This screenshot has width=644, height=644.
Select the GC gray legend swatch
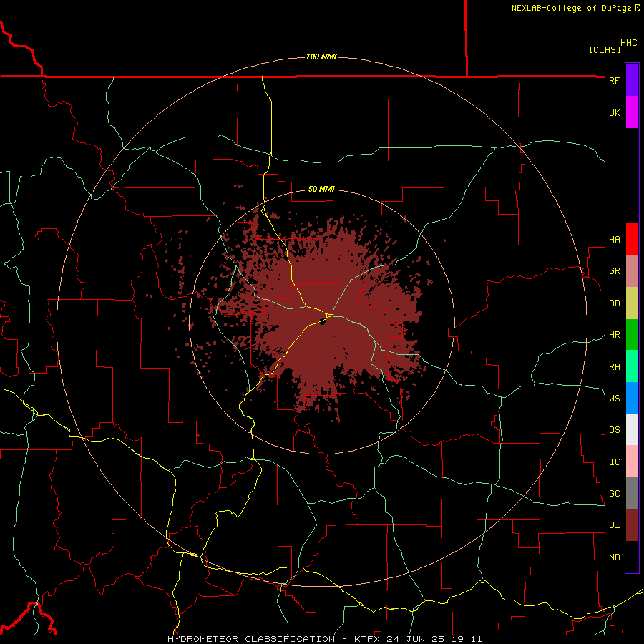point(632,493)
